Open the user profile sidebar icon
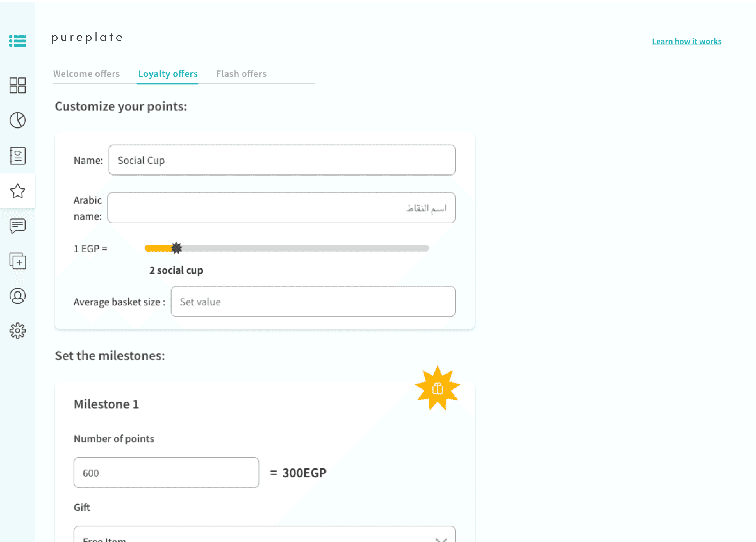The height and width of the screenshot is (542, 756). click(17, 296)
